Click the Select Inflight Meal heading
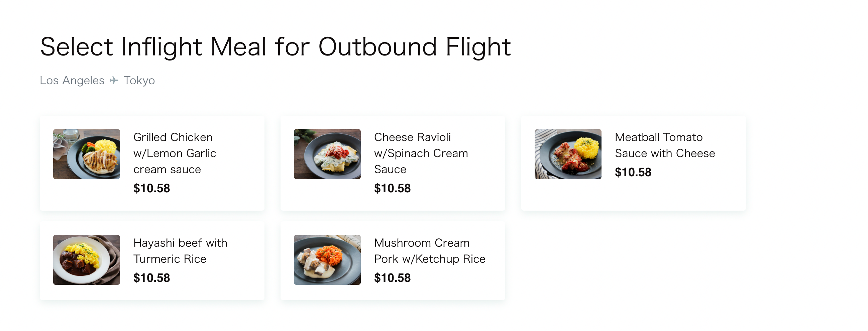This screenshot has width=868, height=331. pos(275,46)
